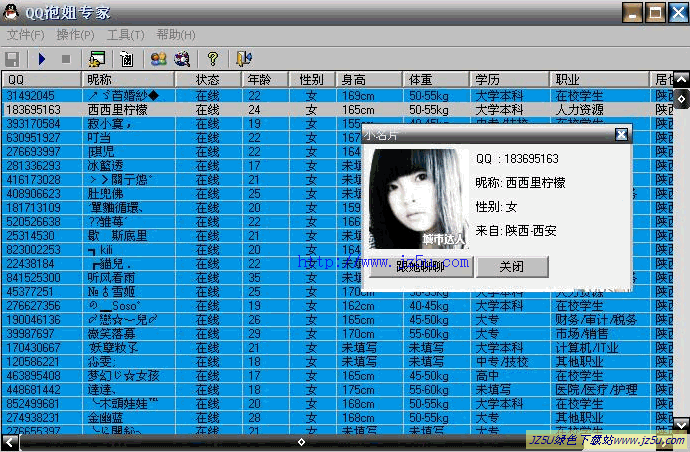The width and height of the screenshot is (690, 452).
Task: Select row with QQ 520526638
Action: pos(338,222)
